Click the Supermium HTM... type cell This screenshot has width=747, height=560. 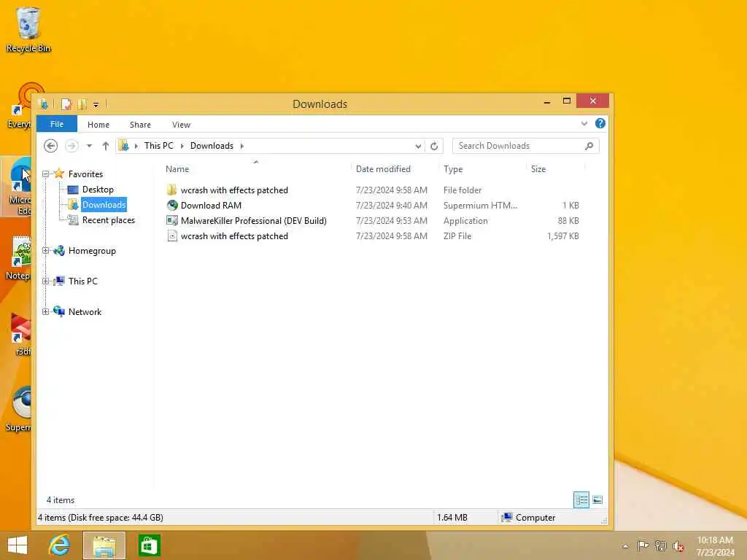click(x=480, y=205)
